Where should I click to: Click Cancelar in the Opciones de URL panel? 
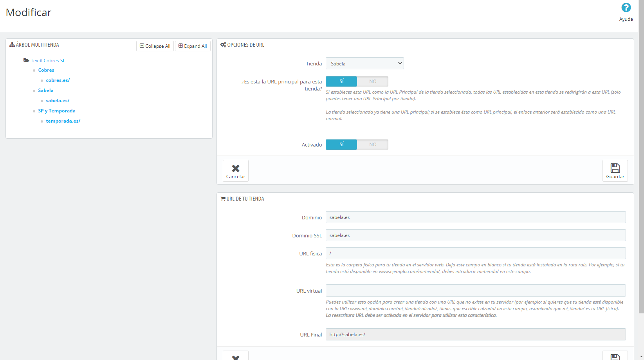coord(236,171)
